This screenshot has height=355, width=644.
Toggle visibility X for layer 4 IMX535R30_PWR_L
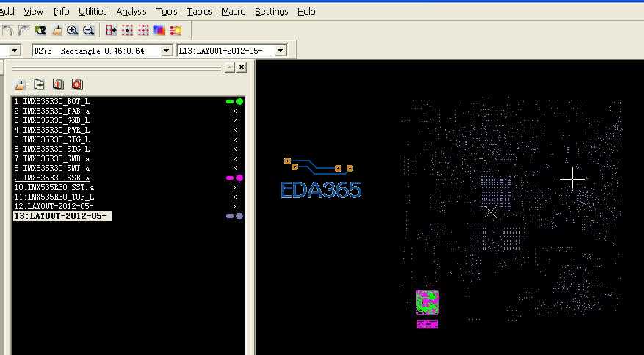coord(235,130)
